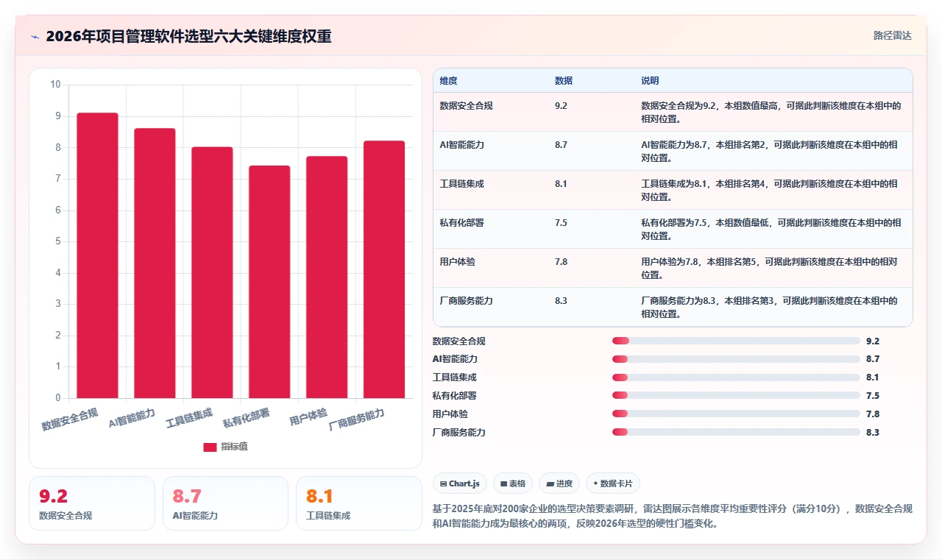The height and width of the screenshot is (560, 942).
Task: Click the 数据安全合规 progress bar
Action: pos(736,341)
